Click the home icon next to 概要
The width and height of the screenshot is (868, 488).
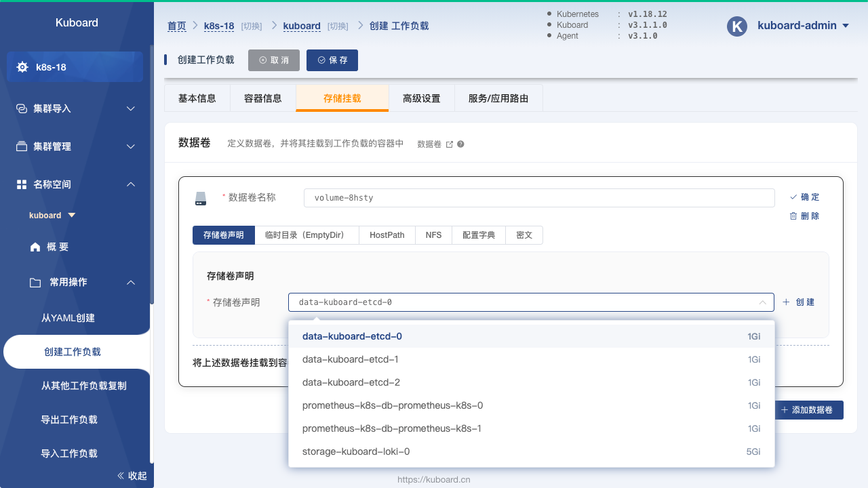(x=35, y=247)
